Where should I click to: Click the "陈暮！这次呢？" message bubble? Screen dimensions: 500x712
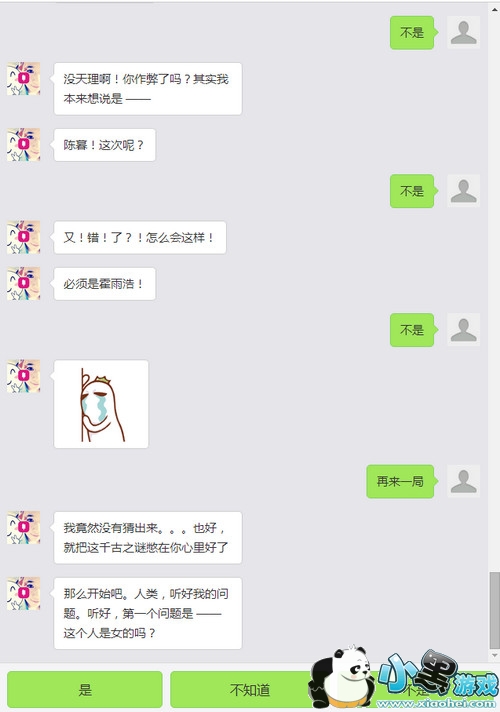[x=105, y=145]
